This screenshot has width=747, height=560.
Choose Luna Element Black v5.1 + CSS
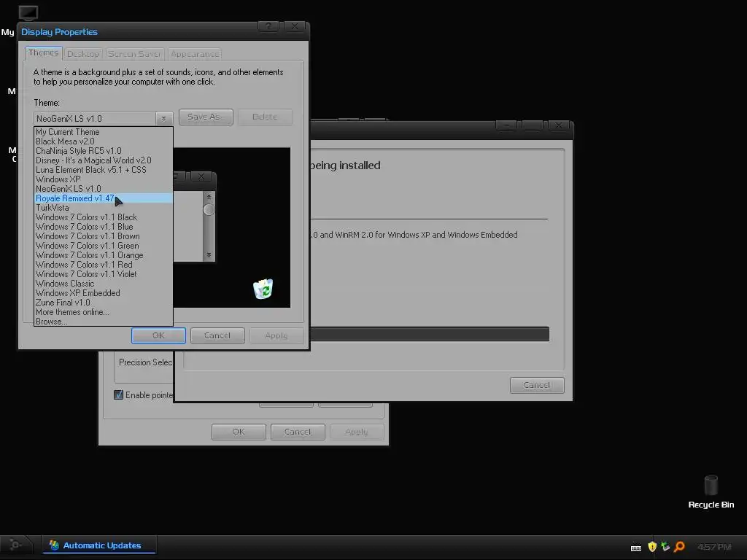(104, 170)
